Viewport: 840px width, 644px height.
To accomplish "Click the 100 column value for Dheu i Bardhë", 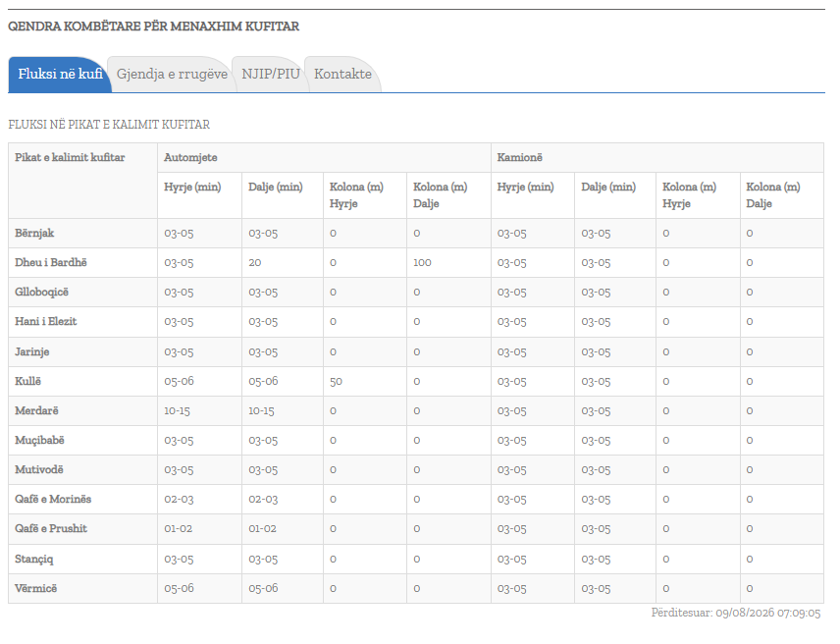I will (x=422, y=262).
